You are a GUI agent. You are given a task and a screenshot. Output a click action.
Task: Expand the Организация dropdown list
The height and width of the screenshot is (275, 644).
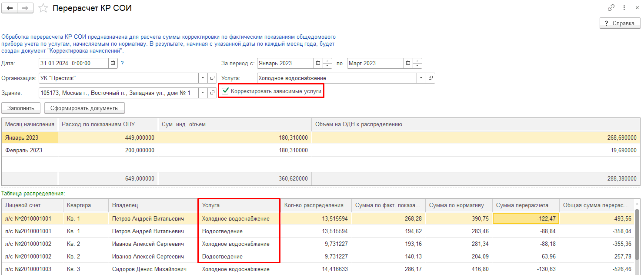point(204,78)
